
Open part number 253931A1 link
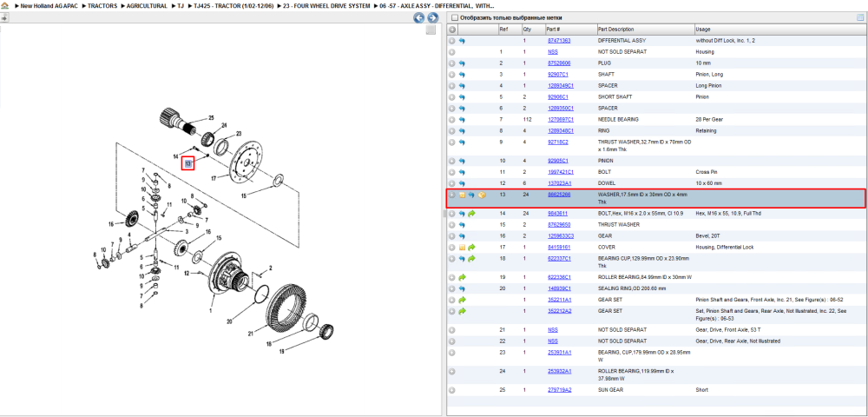[x=560, y=352]
